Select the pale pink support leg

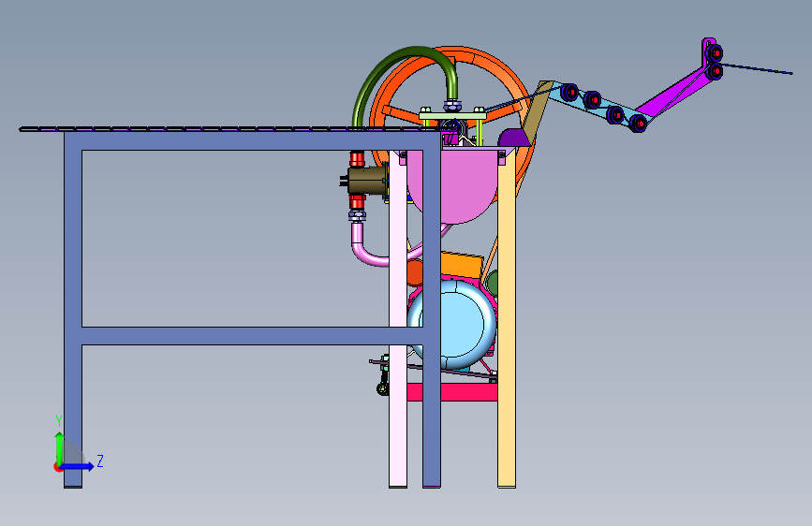click(x=398, y=321)
